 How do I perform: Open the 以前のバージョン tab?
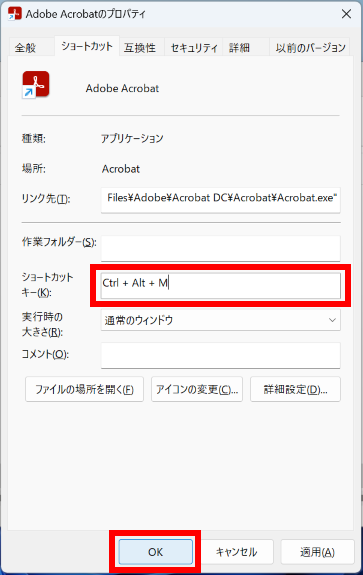click(310, 48)
